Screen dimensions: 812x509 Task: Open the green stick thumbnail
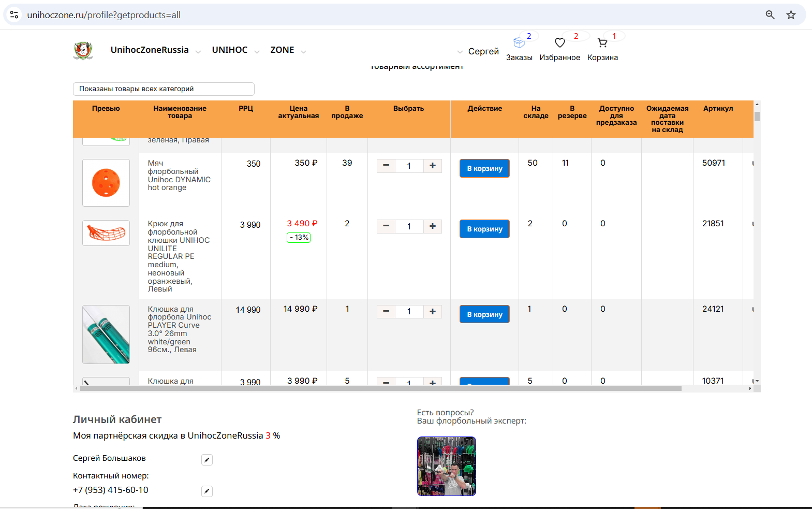point(106,335)
